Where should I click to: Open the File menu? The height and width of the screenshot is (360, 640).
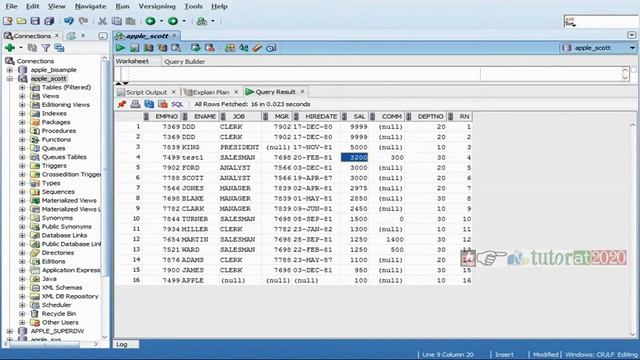[x=11, y=6]
